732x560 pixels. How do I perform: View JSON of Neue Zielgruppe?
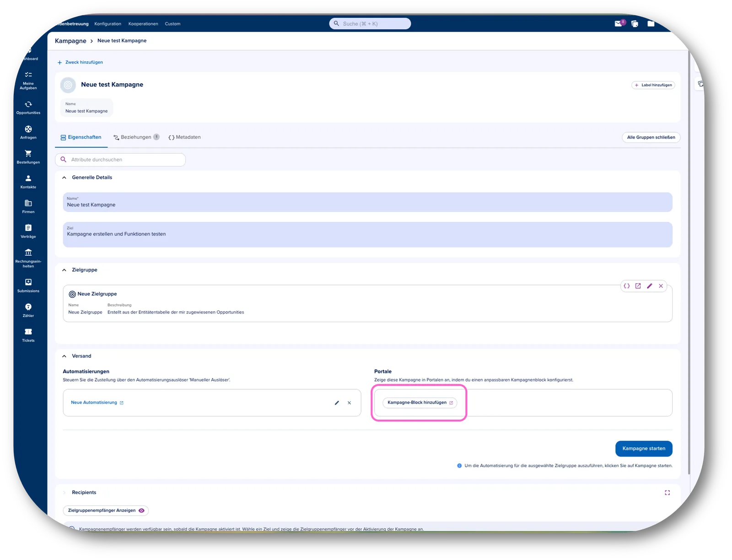pyautogui.click(x=627, y=286)
